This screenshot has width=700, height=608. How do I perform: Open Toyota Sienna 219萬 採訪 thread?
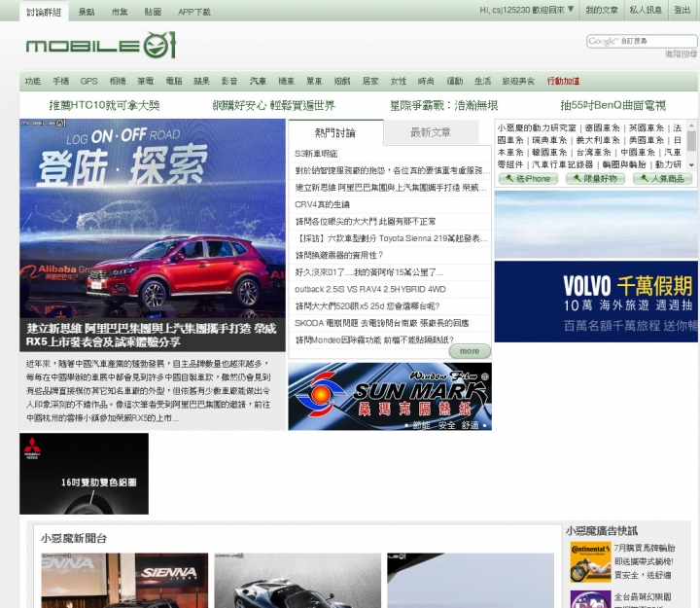(x=392, y=238)
